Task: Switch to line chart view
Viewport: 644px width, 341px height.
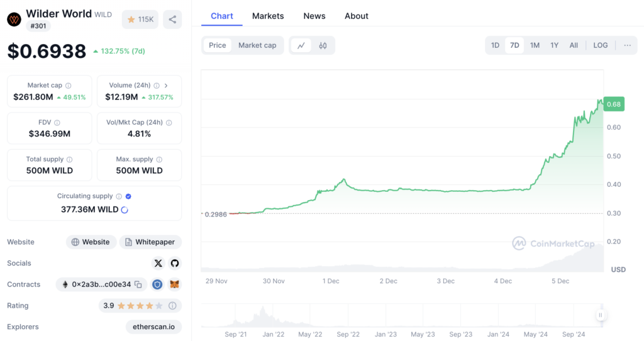Action: 301,45
